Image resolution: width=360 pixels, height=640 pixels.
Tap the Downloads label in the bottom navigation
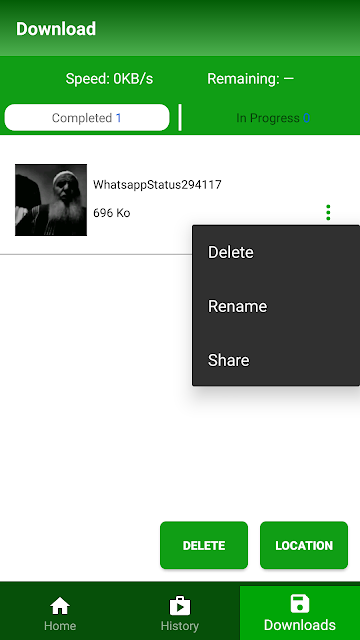coord(300,625)
